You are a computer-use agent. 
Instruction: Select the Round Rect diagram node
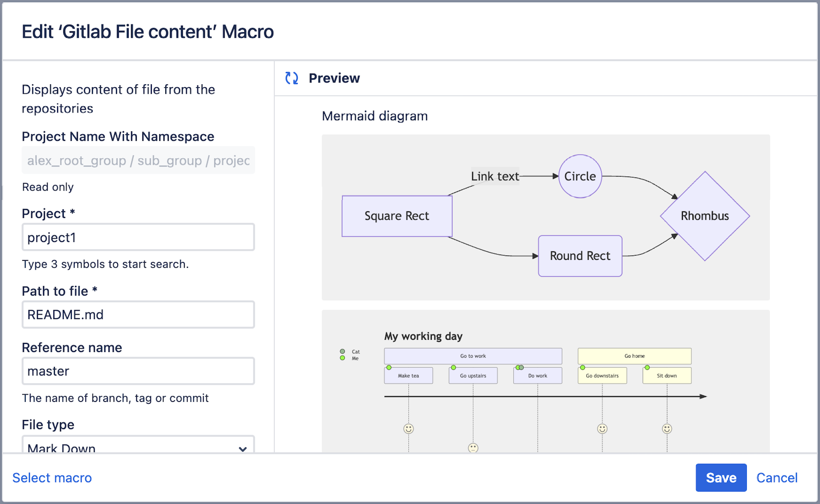[x=580, y=256]
